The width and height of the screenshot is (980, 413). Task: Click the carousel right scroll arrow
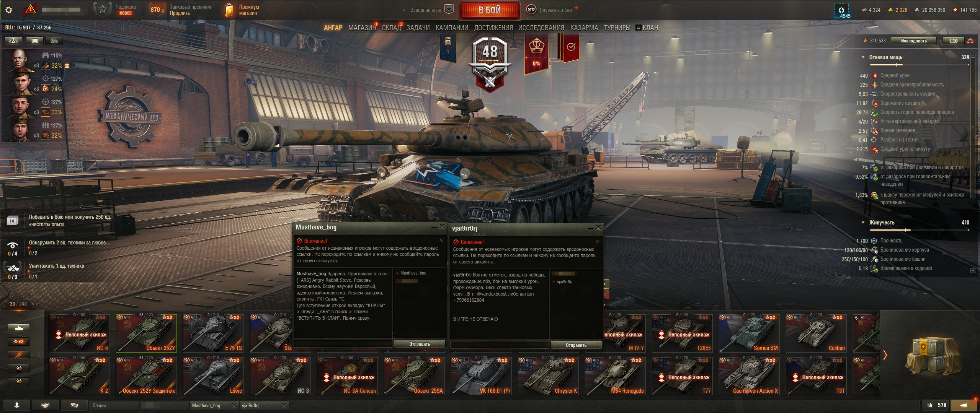click(885, 355)
